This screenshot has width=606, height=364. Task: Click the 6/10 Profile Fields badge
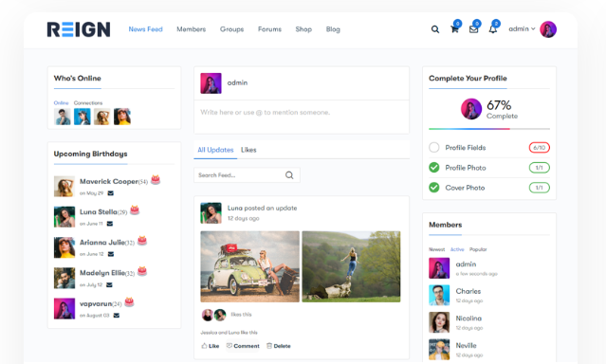(x=539, y=148)
